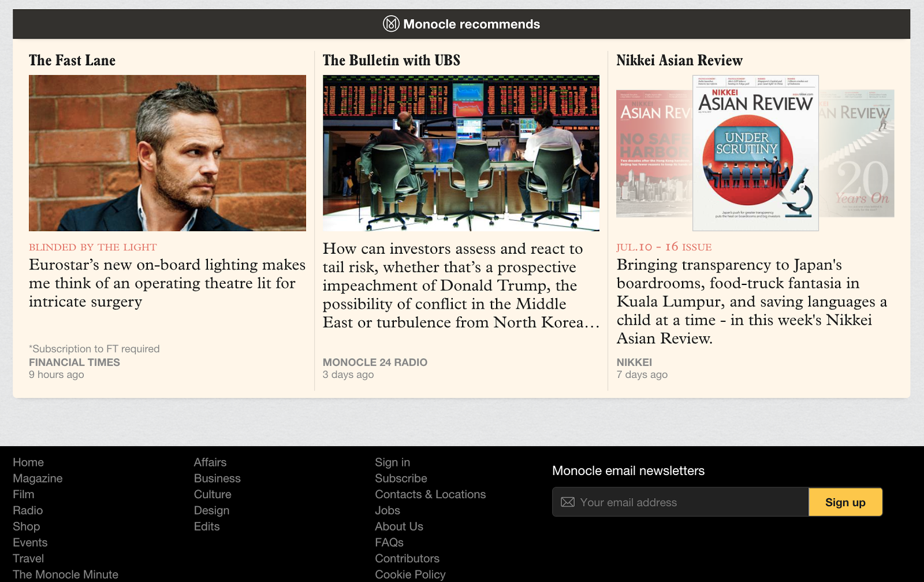Image resolution: width=924 pixels, height=582 pixels.
Task: Open Magazine footer link
Action: (x=38, y=479)
